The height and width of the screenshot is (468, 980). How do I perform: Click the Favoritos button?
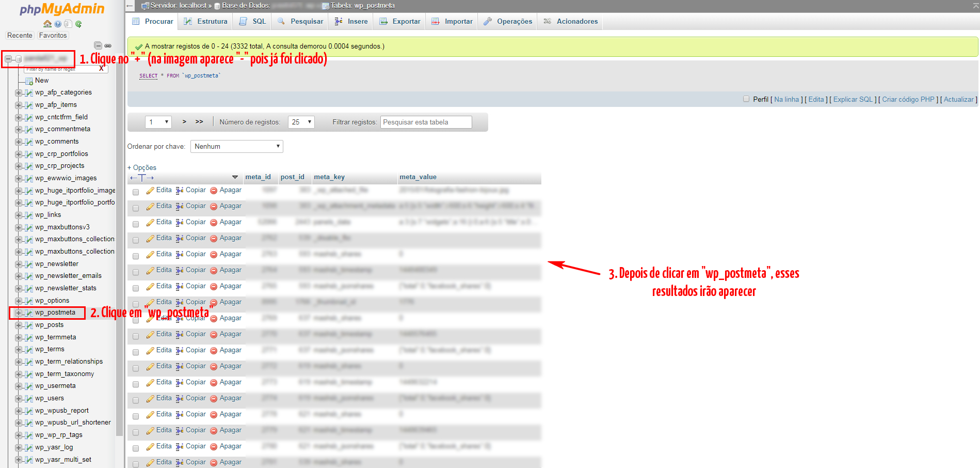tap(53, 35)
